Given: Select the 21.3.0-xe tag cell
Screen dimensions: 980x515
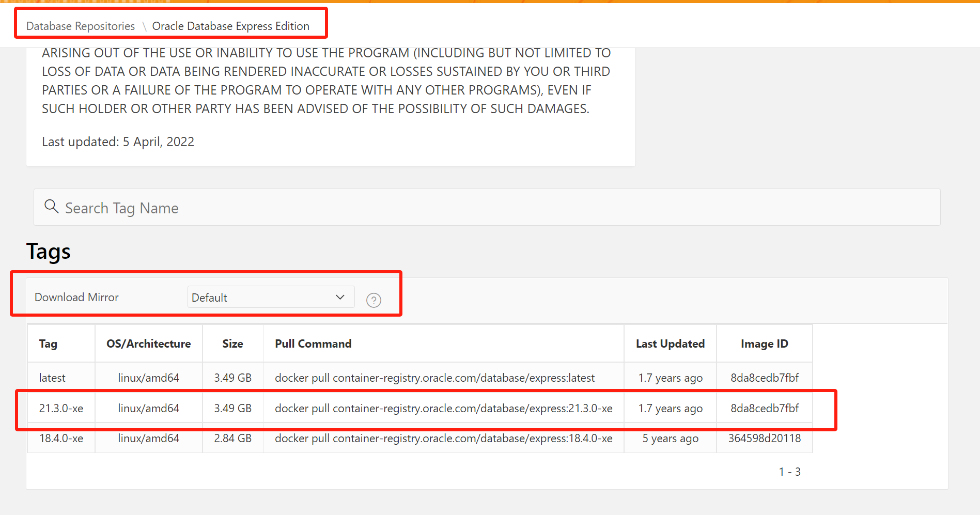Looking at the screenshot, I should (61, 409).
